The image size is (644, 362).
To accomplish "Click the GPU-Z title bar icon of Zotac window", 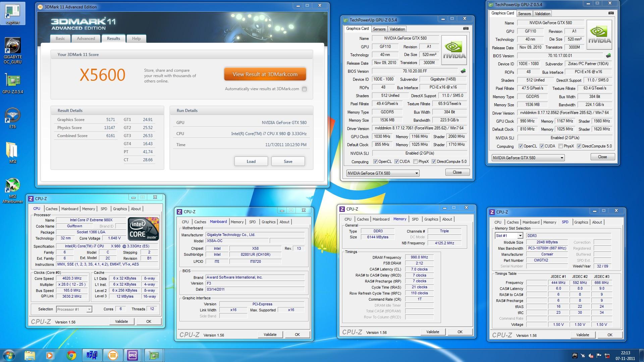I will coord(491,5).
